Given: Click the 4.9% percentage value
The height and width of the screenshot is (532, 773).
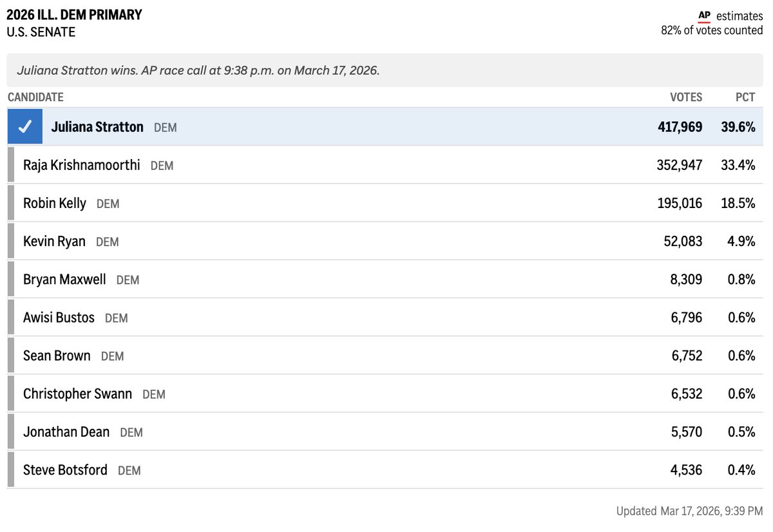Looking at the screenshot, I should tap(741, 242).
